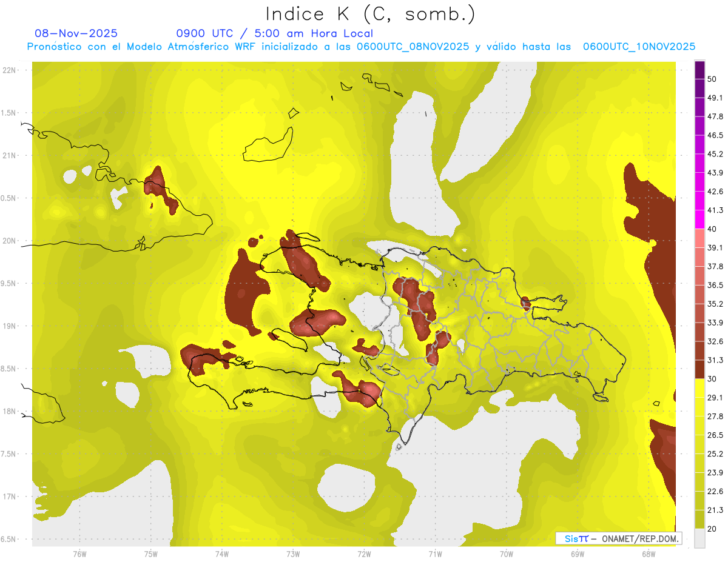Image resolution: width=728 pixels, height=562 pixels.
Task: Click the legend value "43.9"
Action: pos(715,173)
